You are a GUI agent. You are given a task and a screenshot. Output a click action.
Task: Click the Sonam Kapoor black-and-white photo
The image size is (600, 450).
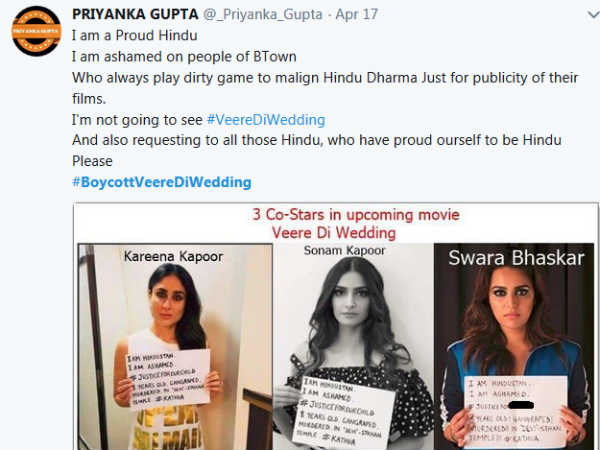point(353,347)
